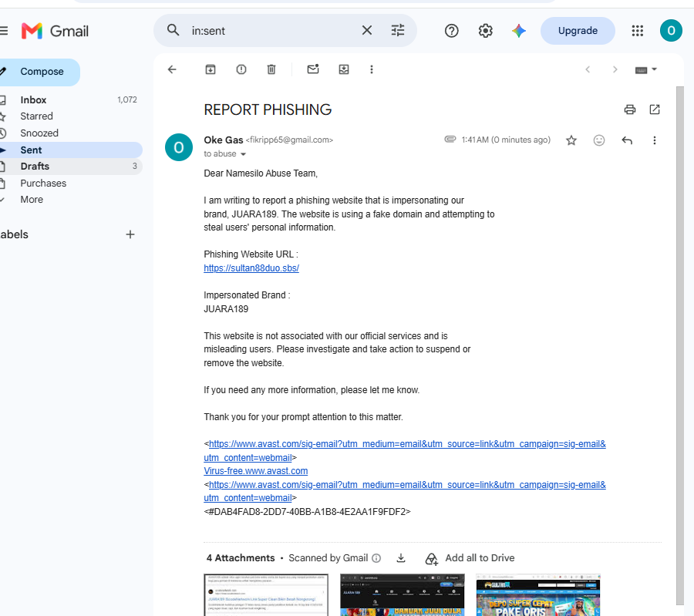The height and width of the screenshot is (616, 694).
Task: Add an emoji reaction
Action: coord(599,140)
